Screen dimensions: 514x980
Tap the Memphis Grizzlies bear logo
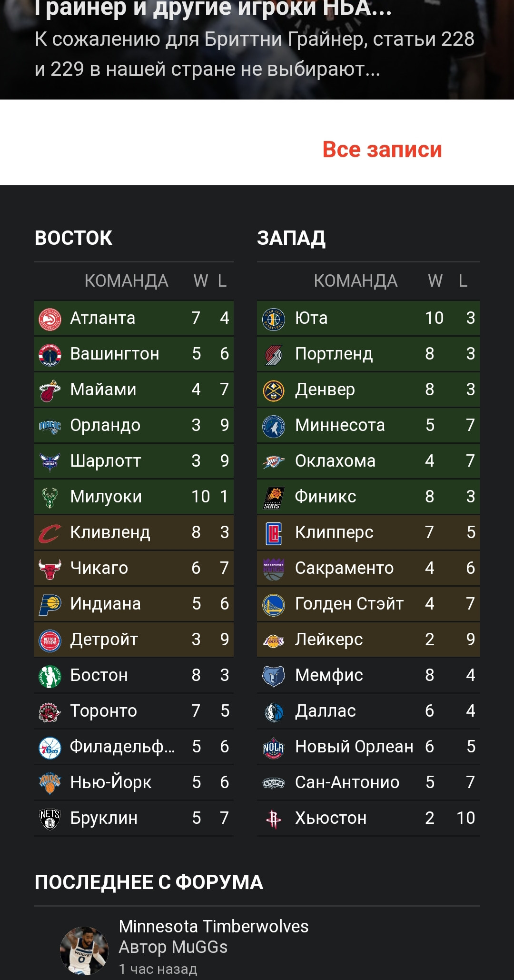point(274,676)
